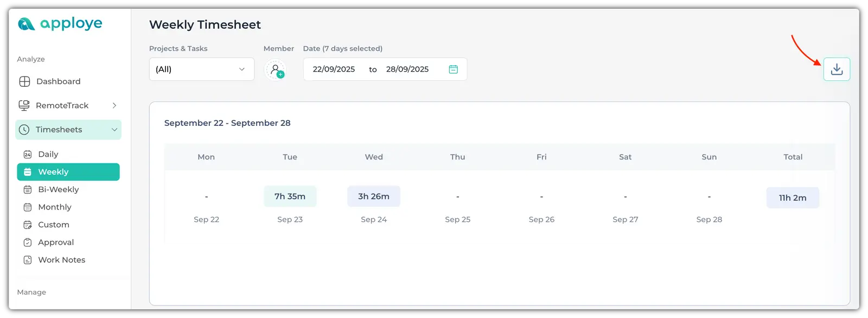Open the date range calendar icon

(454, 69)
